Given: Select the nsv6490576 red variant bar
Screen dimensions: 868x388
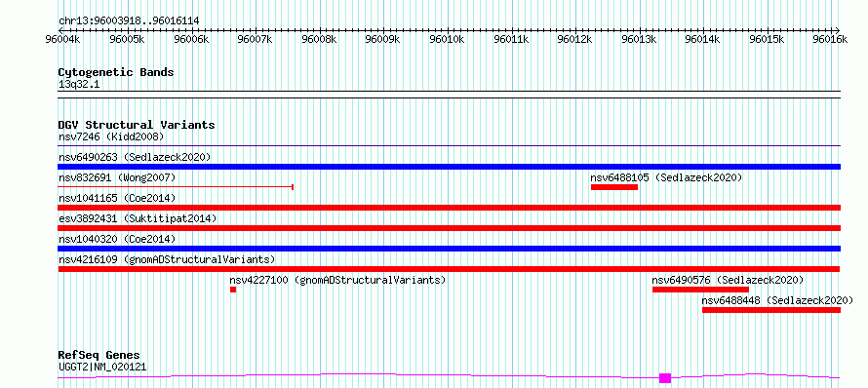Looking at the screenshot, I should pos(700,290).
